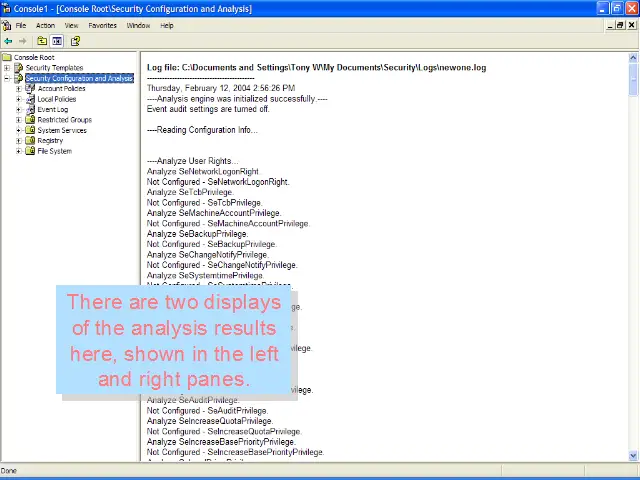Viewport: 640px width, 480px height.
Task: Click the Back arrow toolbar icon
Action: click(x=8, y=41)
